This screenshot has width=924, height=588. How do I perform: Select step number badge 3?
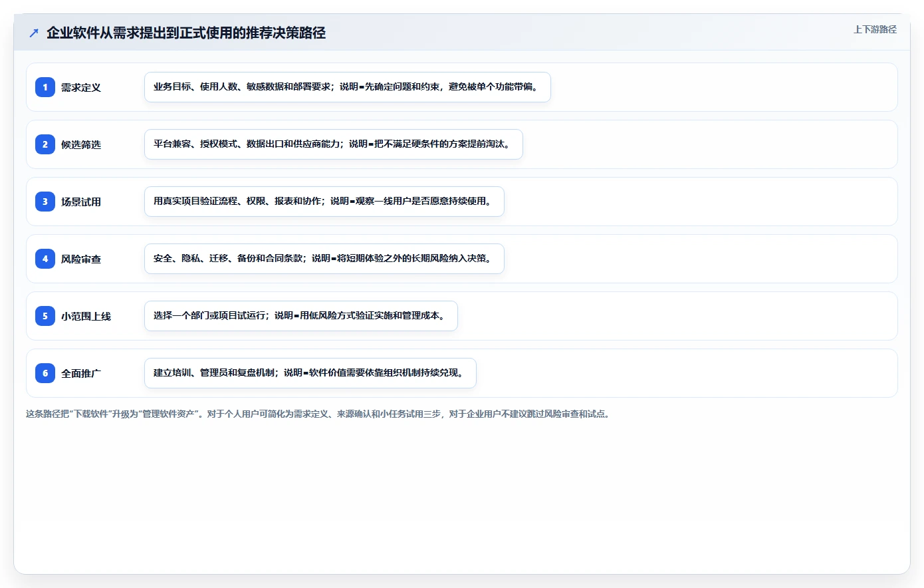click(45, 202)
